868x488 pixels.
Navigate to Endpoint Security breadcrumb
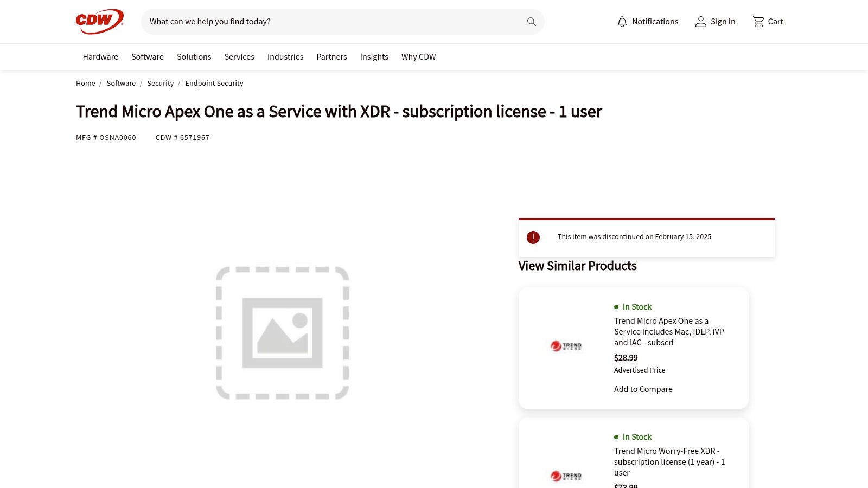[x=214, y=84]
